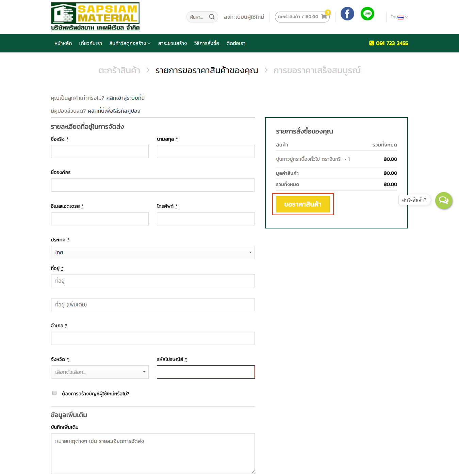Viewport: 459px width, 476px height.
Task: Go to the หน้าหลัก menu item
Action: point(63,43)
